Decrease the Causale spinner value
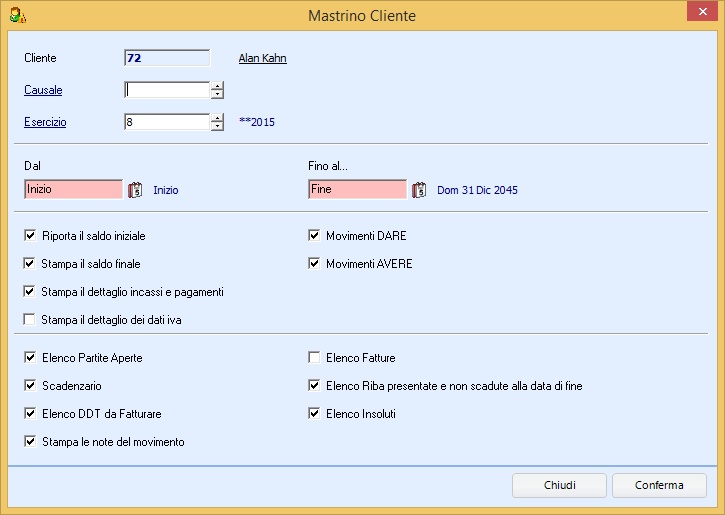 pos(217,95)
